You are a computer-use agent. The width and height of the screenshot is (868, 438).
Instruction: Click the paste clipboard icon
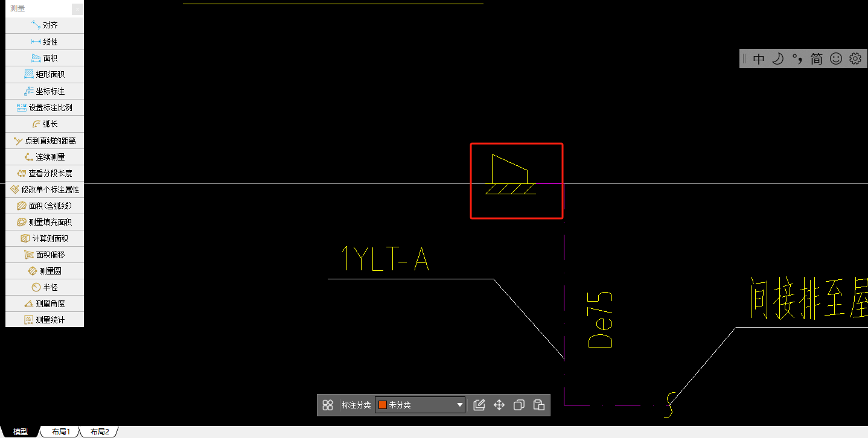[x=539, y=405]
